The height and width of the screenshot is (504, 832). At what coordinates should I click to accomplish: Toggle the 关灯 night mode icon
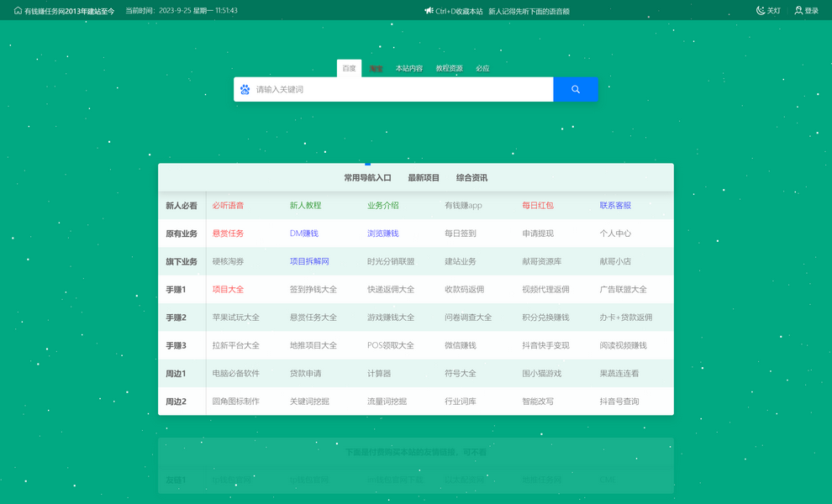(761, 11)
